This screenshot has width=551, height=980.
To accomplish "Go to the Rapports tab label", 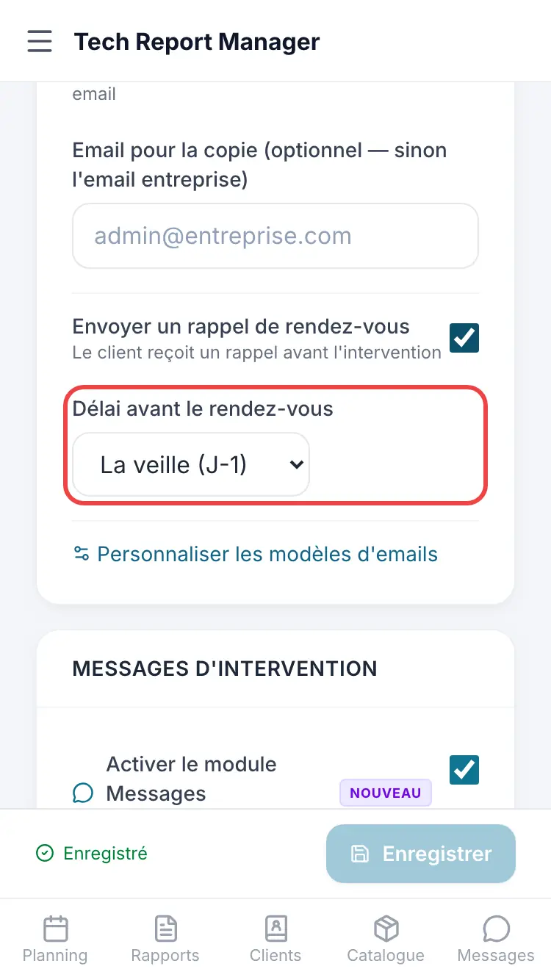I will (165, 956).
